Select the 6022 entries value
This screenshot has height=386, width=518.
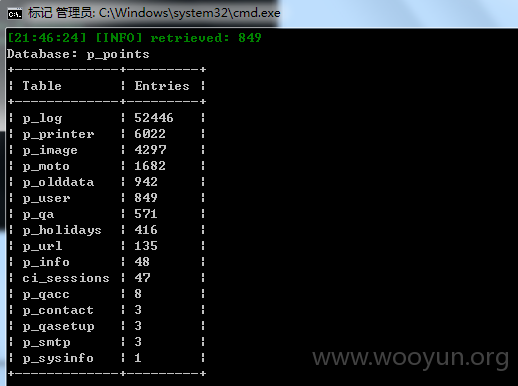(150, 134)
